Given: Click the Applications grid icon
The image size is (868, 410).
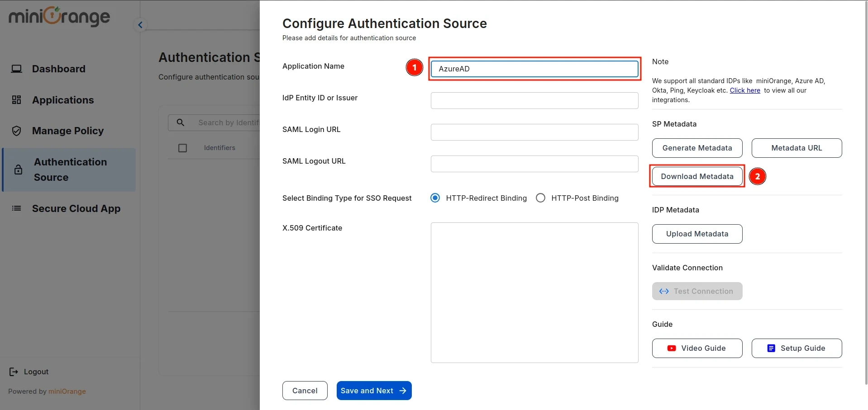Looking at the screenshot, I should click(17, 99).
